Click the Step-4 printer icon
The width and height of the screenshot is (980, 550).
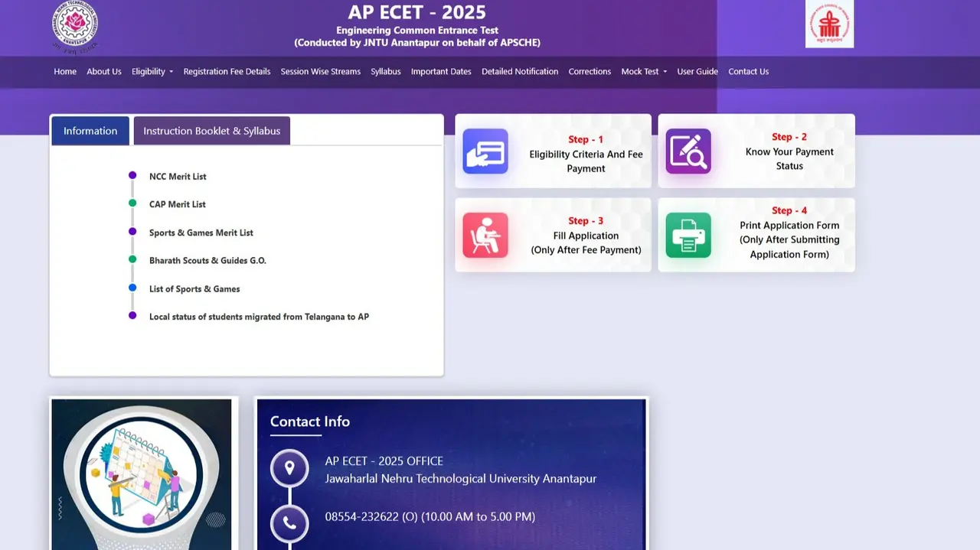coord(688,236)
